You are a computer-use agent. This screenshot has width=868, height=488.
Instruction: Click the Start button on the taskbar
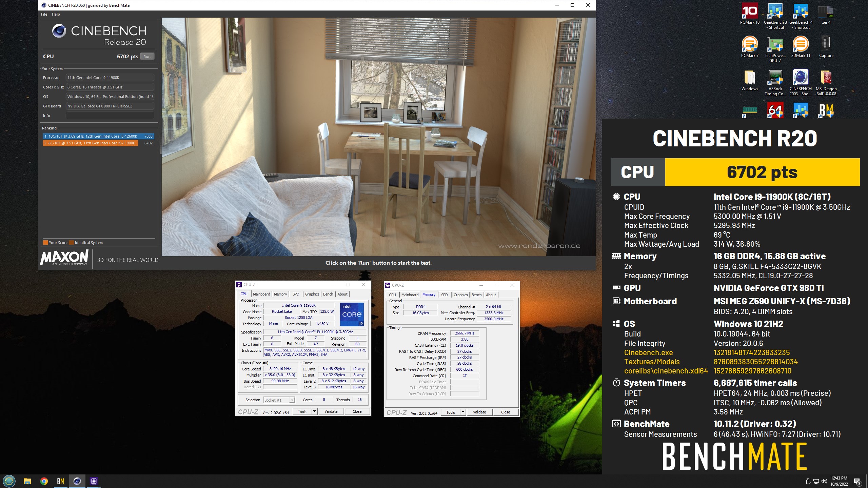point(9,481)
